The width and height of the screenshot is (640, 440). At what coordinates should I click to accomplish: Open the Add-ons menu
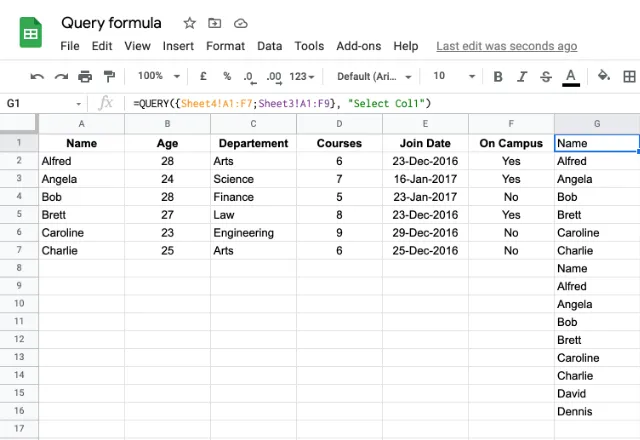pos(358,46)
